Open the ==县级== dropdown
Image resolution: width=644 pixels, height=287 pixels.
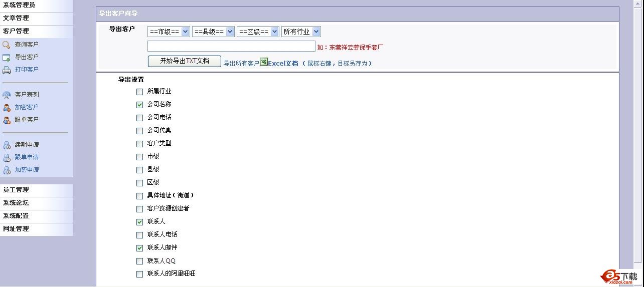[x=213, y=32]
